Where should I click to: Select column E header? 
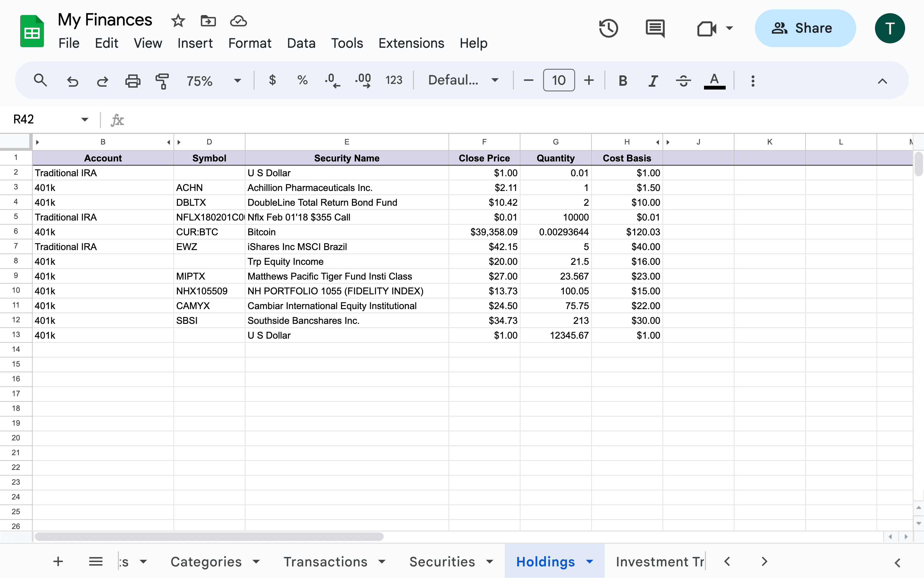[347, 142]
